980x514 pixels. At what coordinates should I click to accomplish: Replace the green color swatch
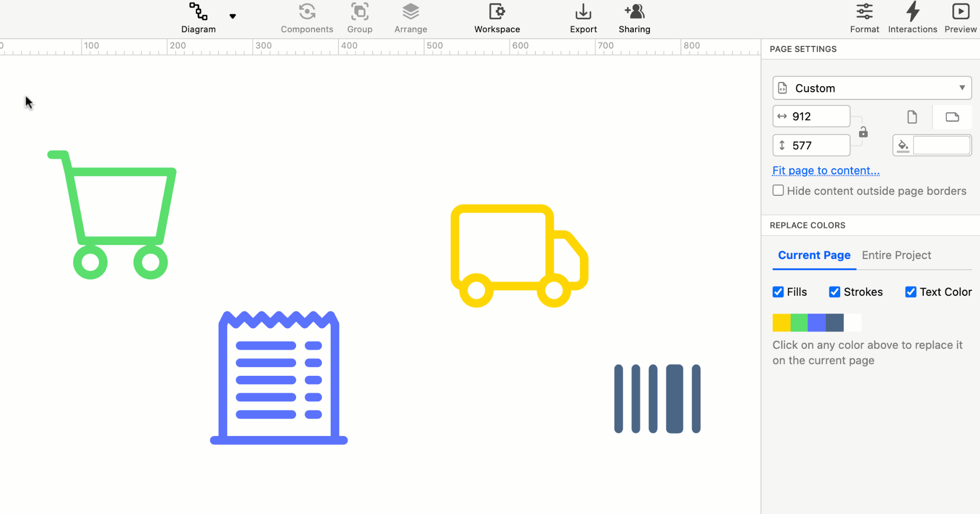799,322
